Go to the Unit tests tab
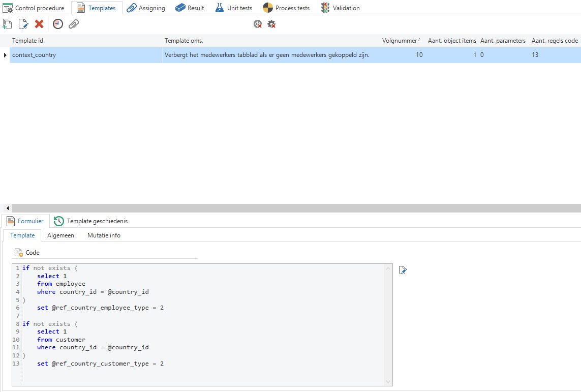The image size is (581, 392). [x=234, y=8]
